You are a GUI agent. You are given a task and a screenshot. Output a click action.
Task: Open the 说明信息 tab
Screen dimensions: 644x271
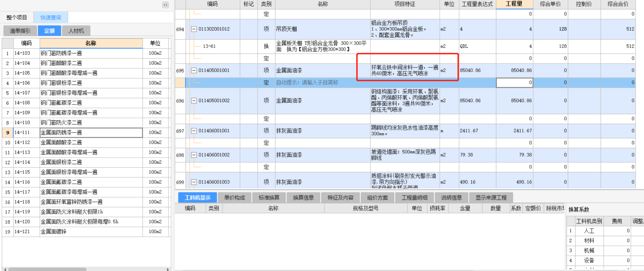click(451, 198)
